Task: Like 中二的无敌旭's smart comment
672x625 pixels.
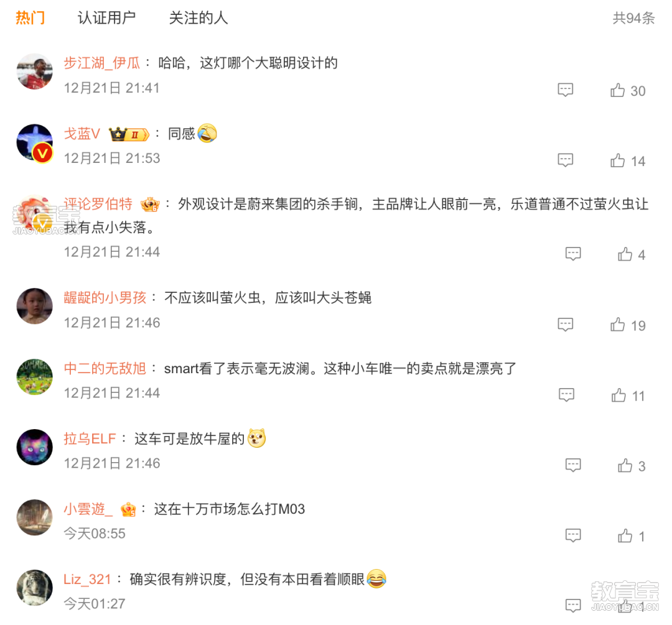Action: coord(618,395)
